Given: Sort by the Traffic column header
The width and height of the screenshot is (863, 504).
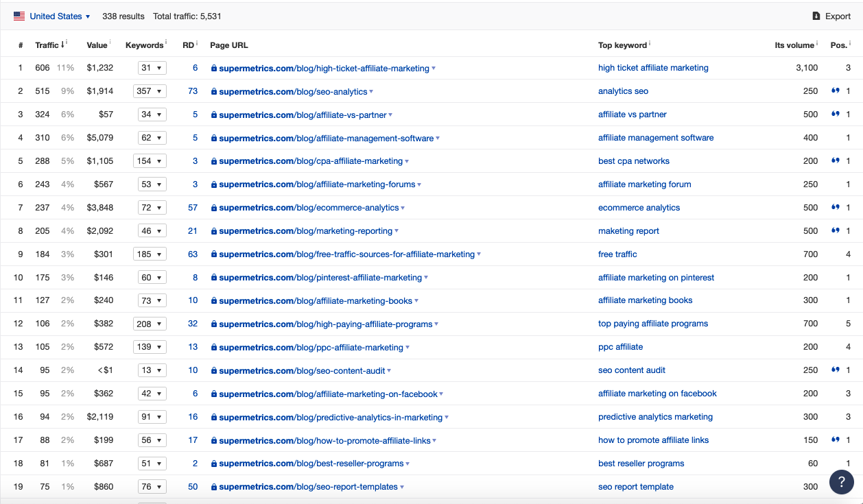Looking at the screenshot, I should 47,45.
